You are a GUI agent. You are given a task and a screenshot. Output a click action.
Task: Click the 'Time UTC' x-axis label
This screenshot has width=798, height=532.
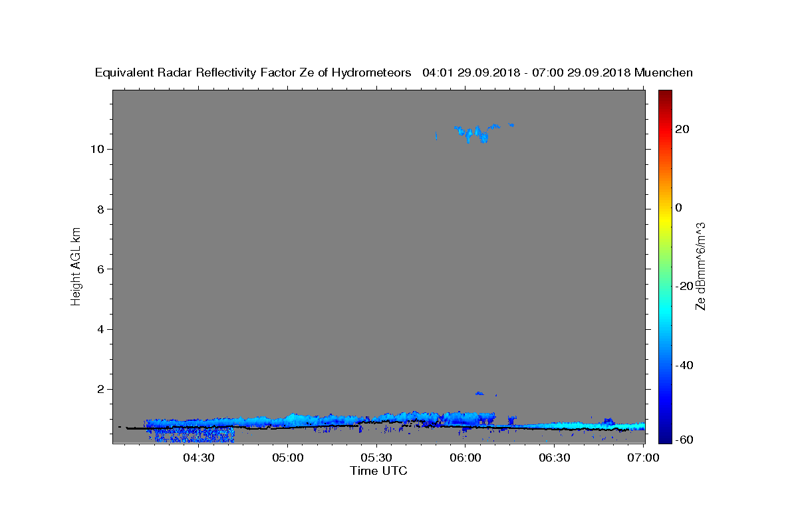tap(378, 471)
